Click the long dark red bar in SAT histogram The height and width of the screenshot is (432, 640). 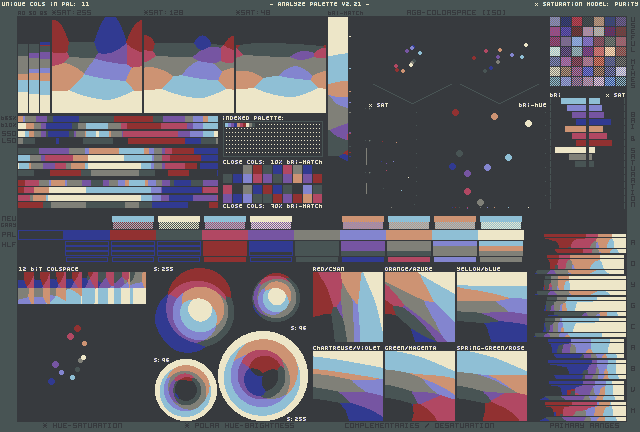point(600,143)
